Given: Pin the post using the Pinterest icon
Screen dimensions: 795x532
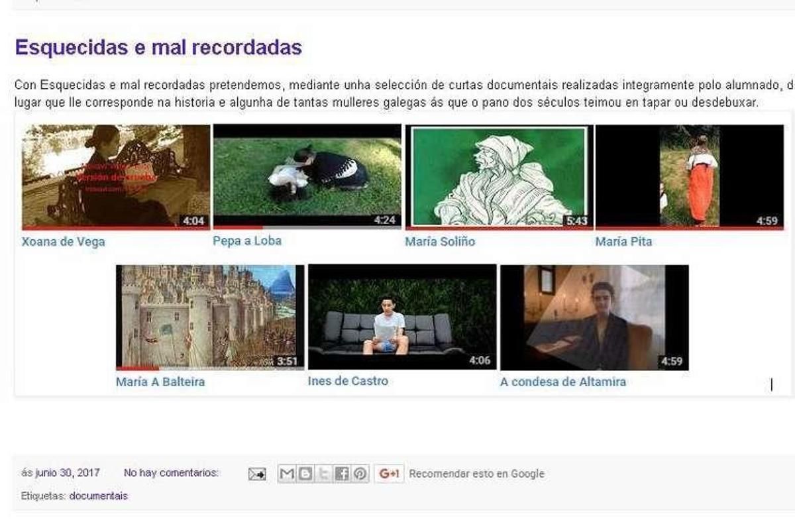Looking at the screenshot, I should [358, 473].
